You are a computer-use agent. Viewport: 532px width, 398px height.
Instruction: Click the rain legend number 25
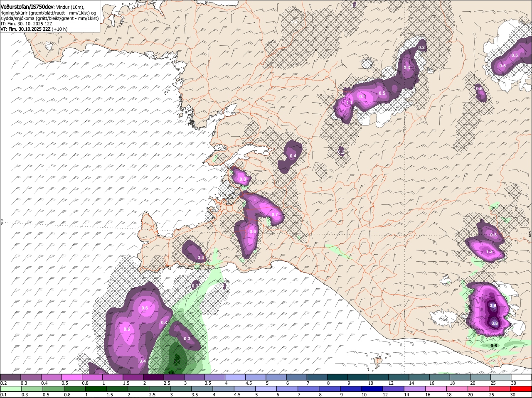click(x=492, y=394)
